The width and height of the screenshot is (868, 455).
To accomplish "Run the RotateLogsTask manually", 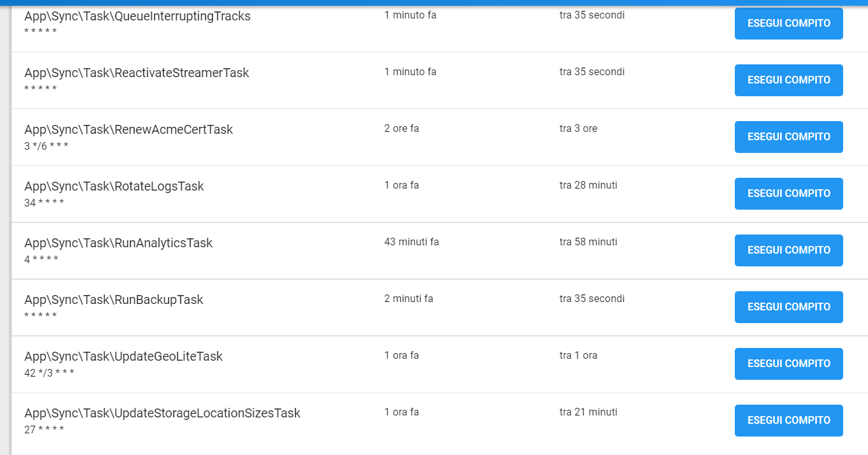I will pyautogui.click(x=788, y=193).
